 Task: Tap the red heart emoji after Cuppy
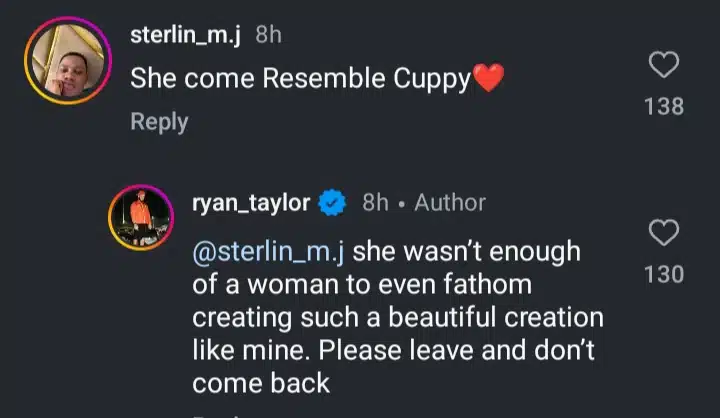(x=488, y=79)
